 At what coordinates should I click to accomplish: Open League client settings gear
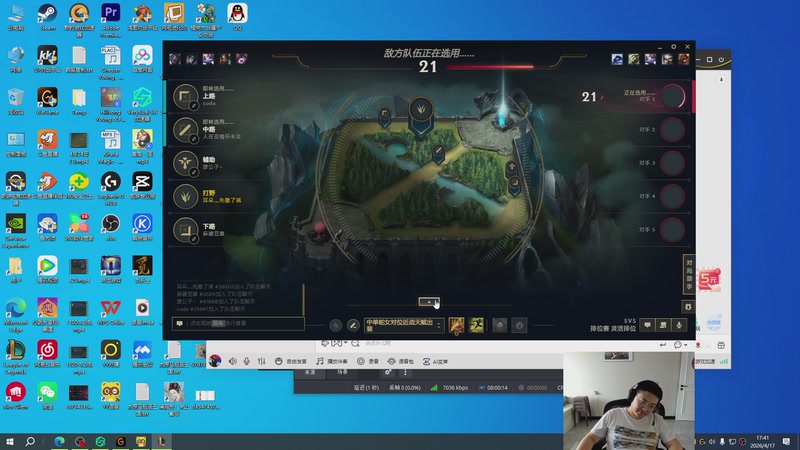673,46
